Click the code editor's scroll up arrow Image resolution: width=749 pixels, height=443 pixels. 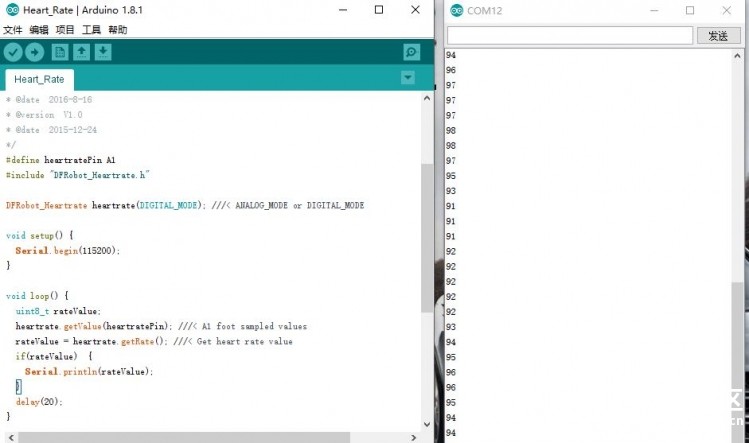pyautogui.click(x=427, y=98)
